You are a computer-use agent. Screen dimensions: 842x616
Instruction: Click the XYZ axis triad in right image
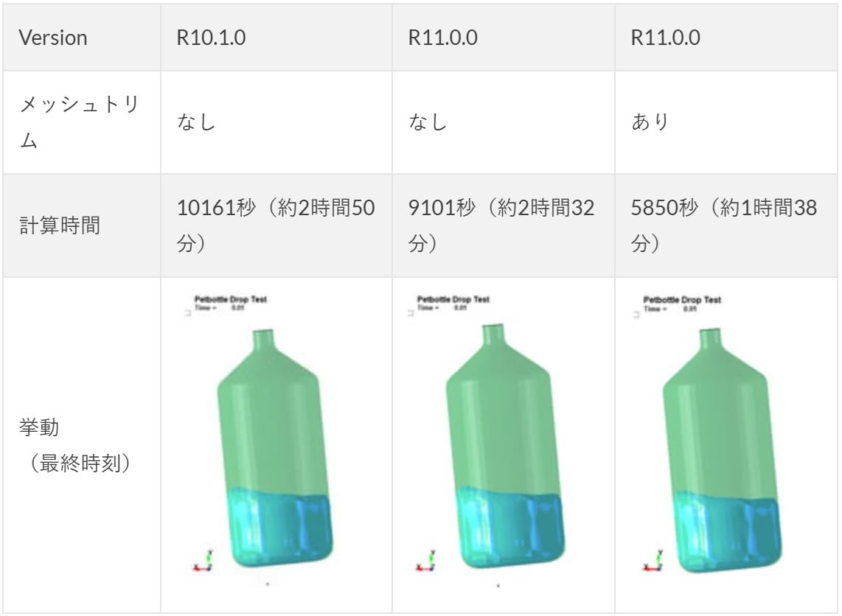[653, 561]
